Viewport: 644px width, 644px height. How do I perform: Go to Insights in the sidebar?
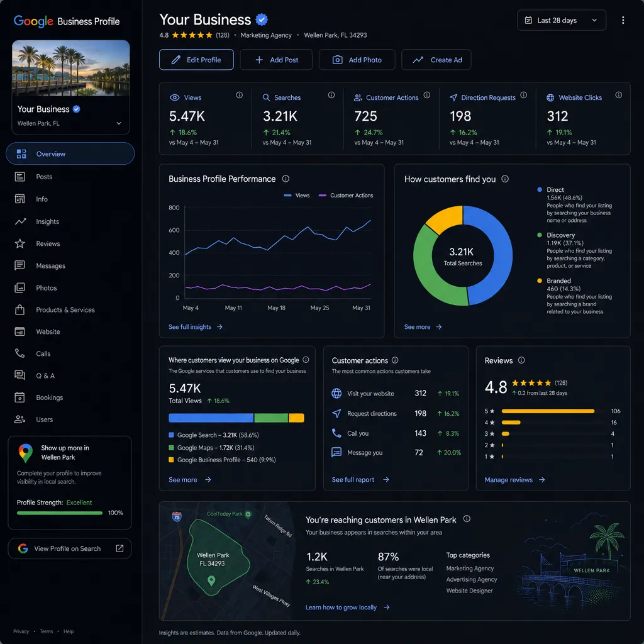(x=47, y=221)
